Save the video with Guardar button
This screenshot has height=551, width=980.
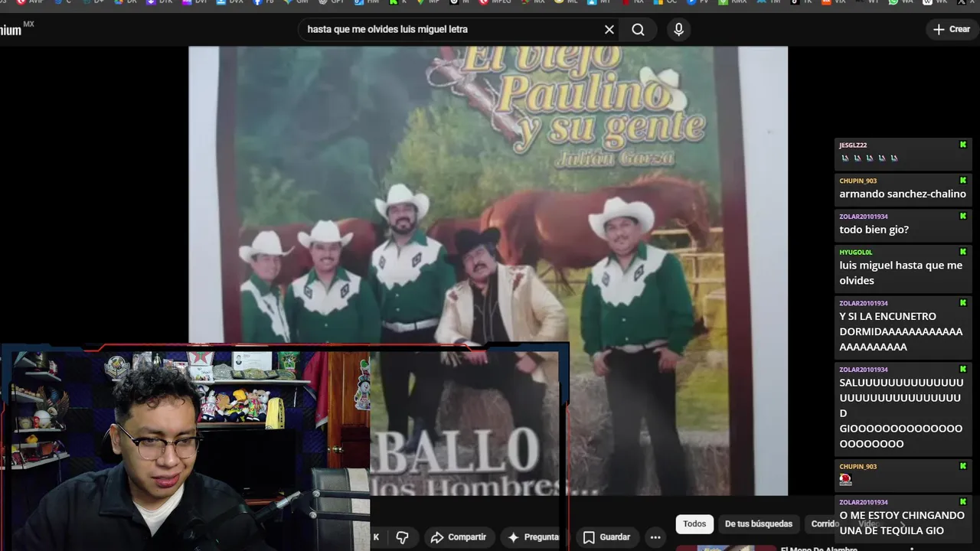(607, 537)
